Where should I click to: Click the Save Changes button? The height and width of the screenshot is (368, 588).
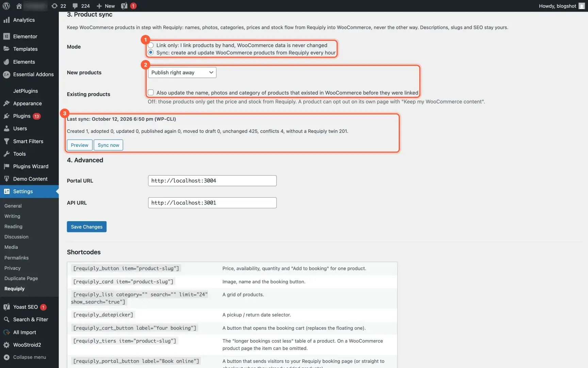pos(87,227)
